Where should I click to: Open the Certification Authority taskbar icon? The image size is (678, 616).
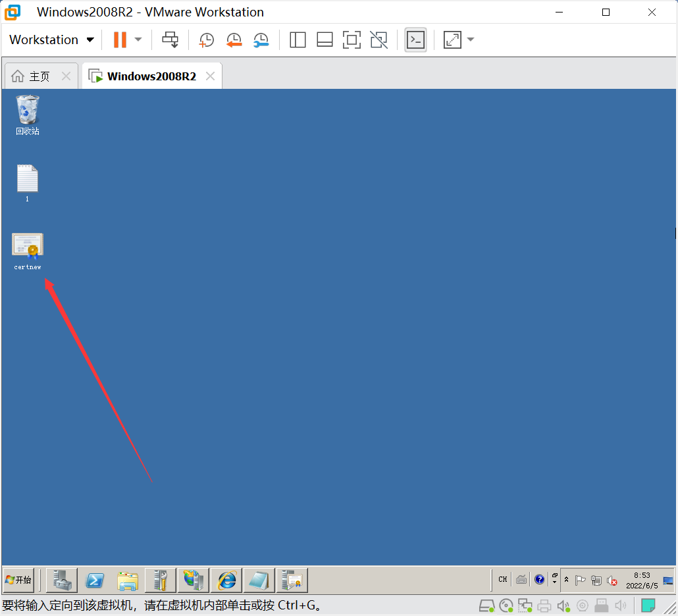point(292,580)
